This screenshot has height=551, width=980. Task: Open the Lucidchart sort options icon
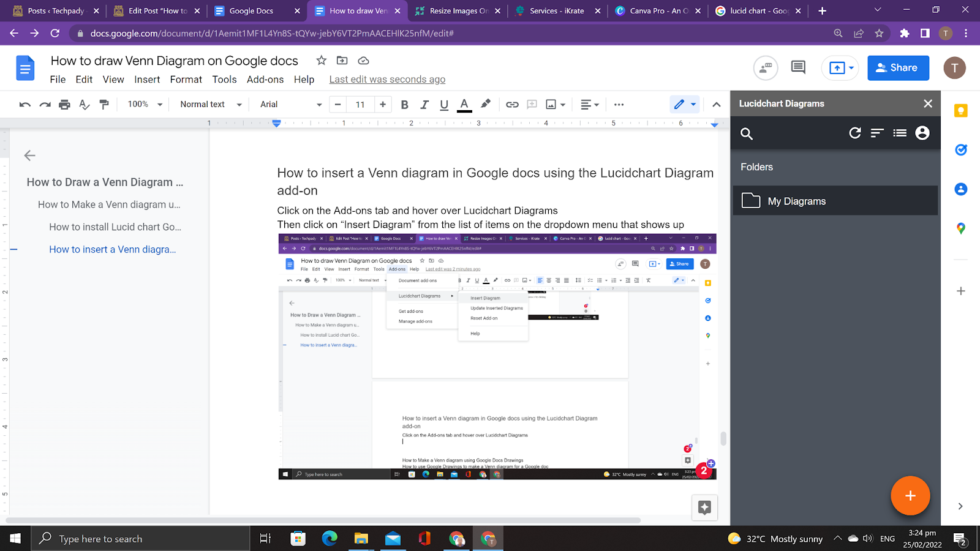[877, 133]
